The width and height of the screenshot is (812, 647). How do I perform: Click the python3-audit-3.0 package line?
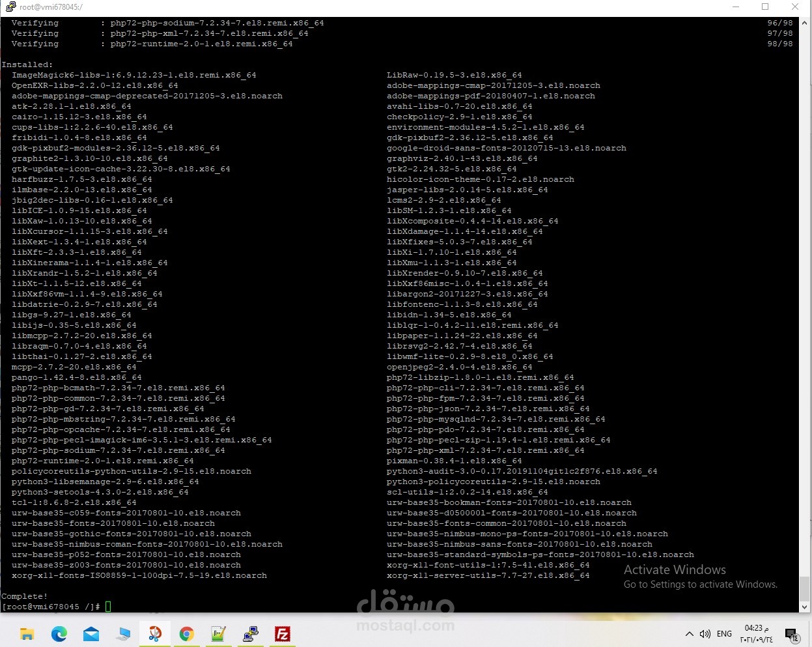tap(522, 471)
